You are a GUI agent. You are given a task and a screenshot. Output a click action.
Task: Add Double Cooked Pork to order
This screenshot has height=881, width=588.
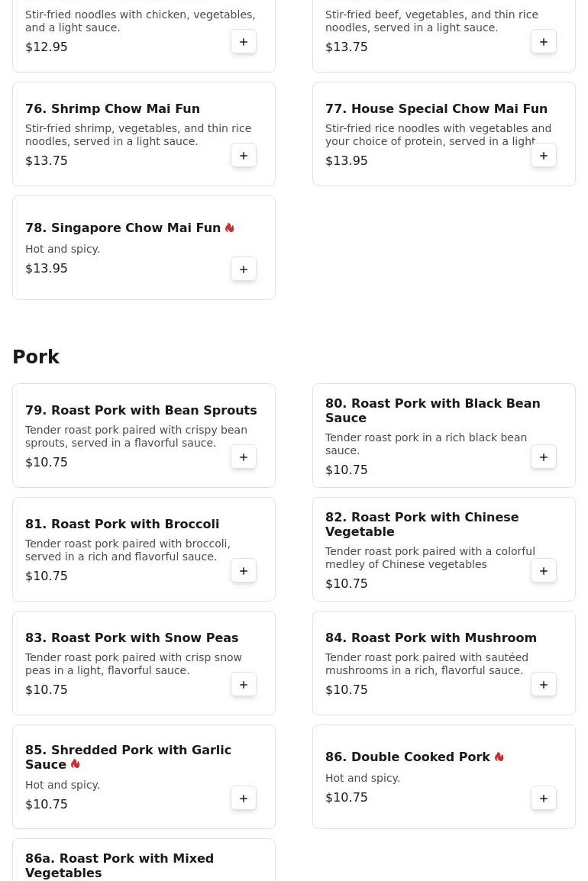click(x=544, y=799)
